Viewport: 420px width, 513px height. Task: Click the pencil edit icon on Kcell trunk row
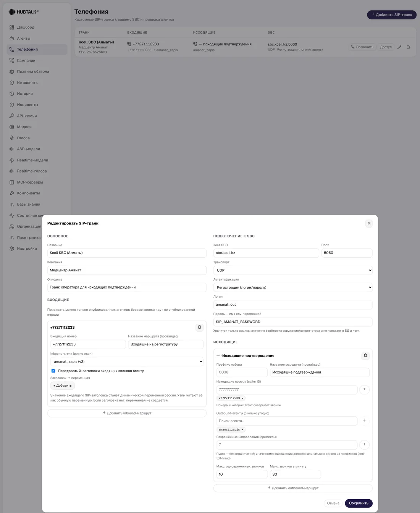[x=399, y=47]
